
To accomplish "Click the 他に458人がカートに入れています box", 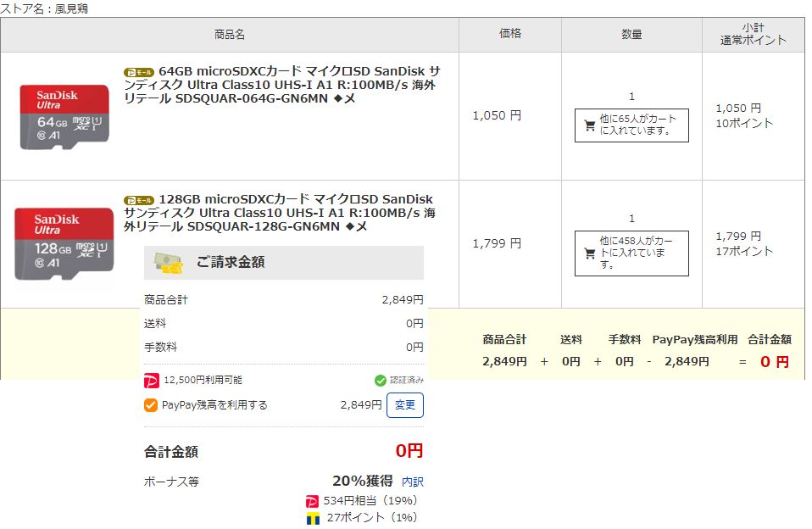I will point(631,253).
